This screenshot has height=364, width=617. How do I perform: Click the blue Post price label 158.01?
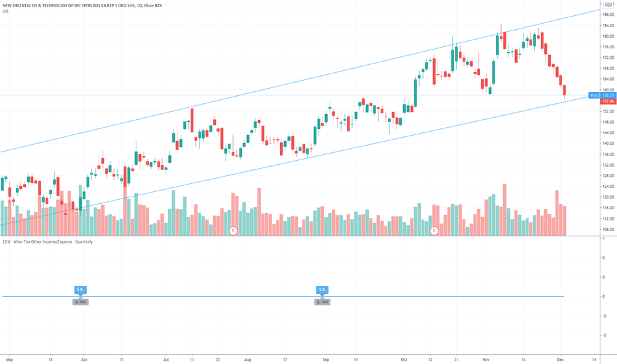(602, 95)
